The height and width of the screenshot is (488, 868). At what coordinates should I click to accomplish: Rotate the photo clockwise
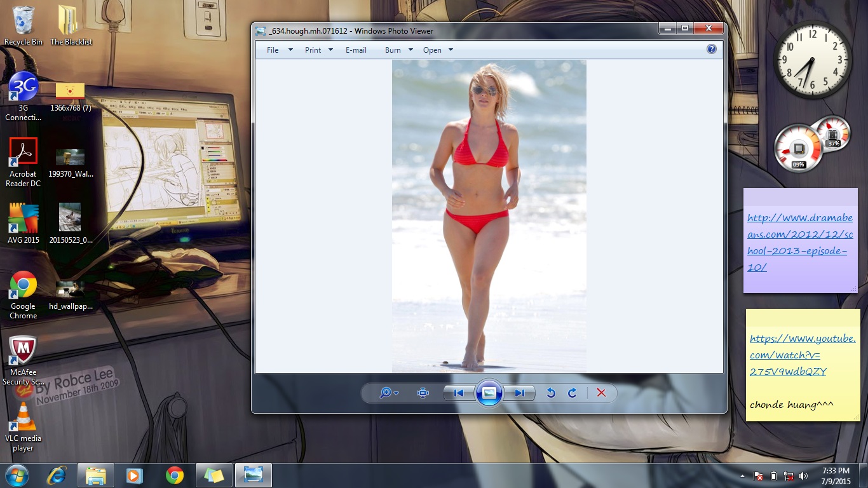click(573, 393)
